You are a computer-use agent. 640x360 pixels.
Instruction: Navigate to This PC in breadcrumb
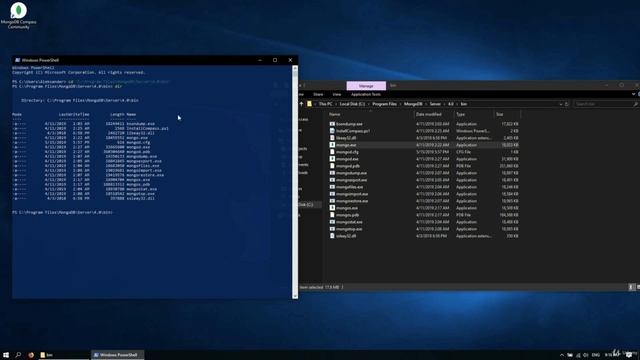point(325,104)
